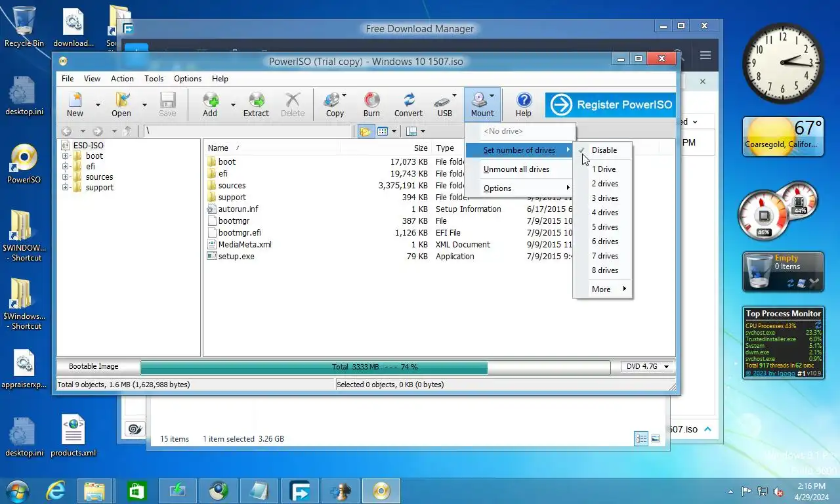This screenshot has height=504, width=840.
Task: Choose 1 Drive in the submenu
Action: (x=602, y=169)
